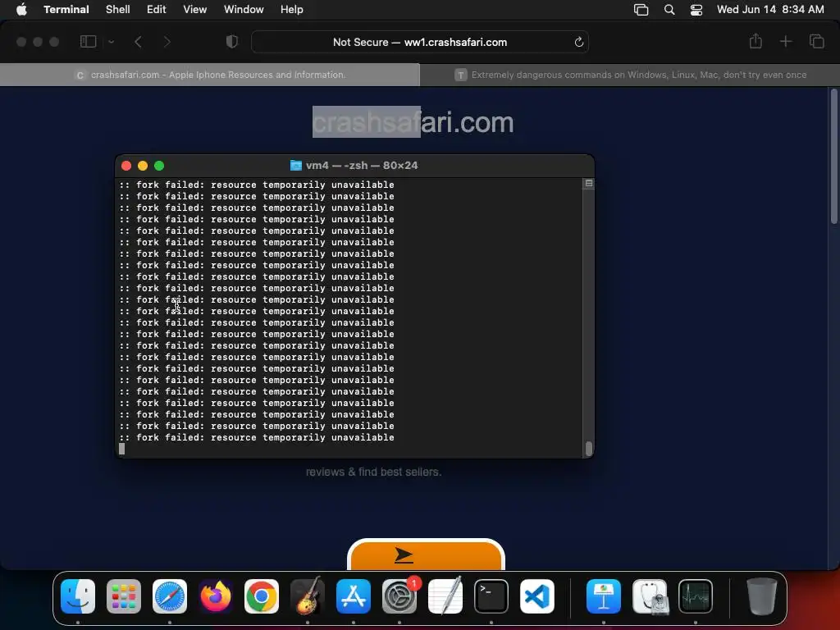Open Terminal from the Dock
840x630 pixels.
point(491,596)
